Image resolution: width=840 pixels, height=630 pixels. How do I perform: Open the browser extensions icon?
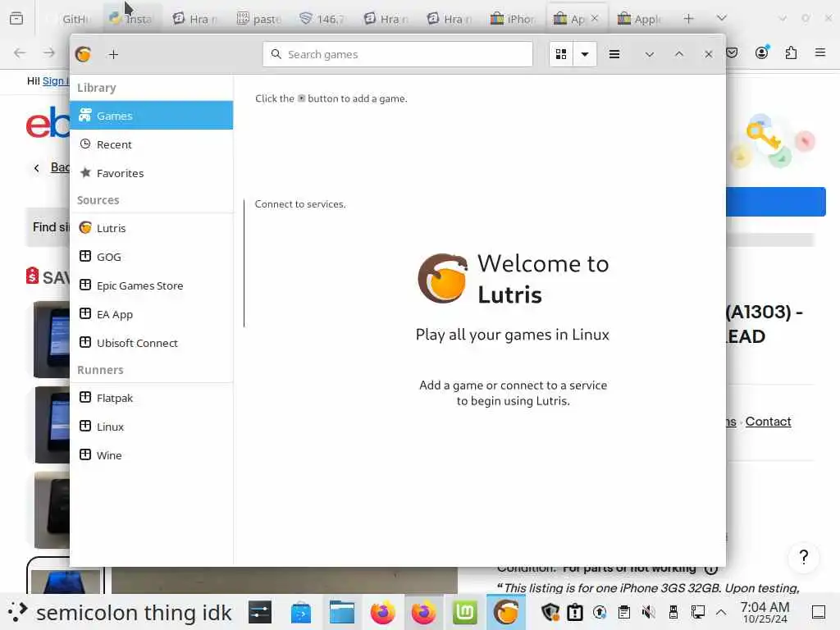pos(791,52)
